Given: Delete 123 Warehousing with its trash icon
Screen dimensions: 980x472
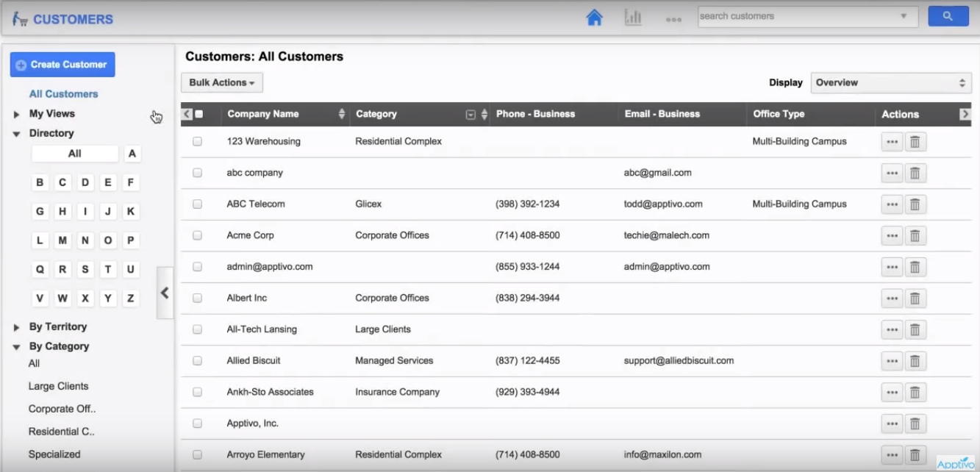Looking at the screenshot, I should click(x=915, y=140).
